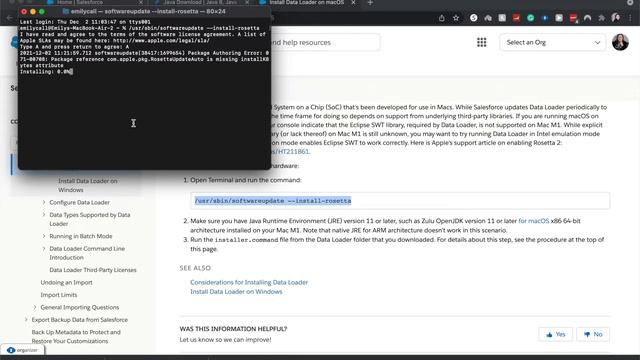Open the arch-shaped extension icon
This screenshot has width=640, height=360.
pyautogui.click(x=587, y=18)
